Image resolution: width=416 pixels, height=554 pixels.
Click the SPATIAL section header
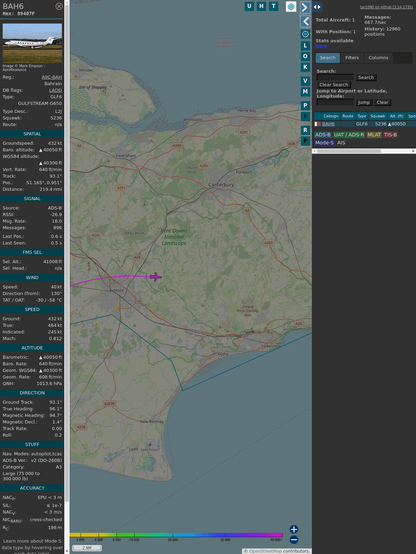coord(32,134)
